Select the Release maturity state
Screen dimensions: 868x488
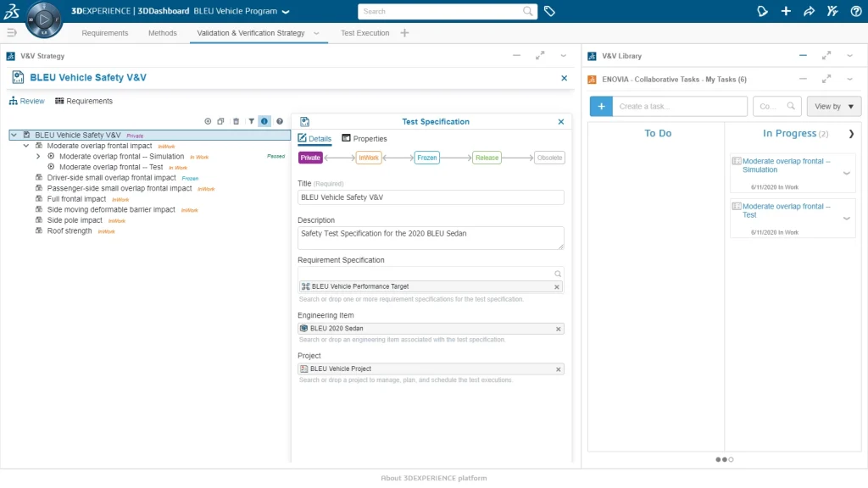(x=487, y=158)
